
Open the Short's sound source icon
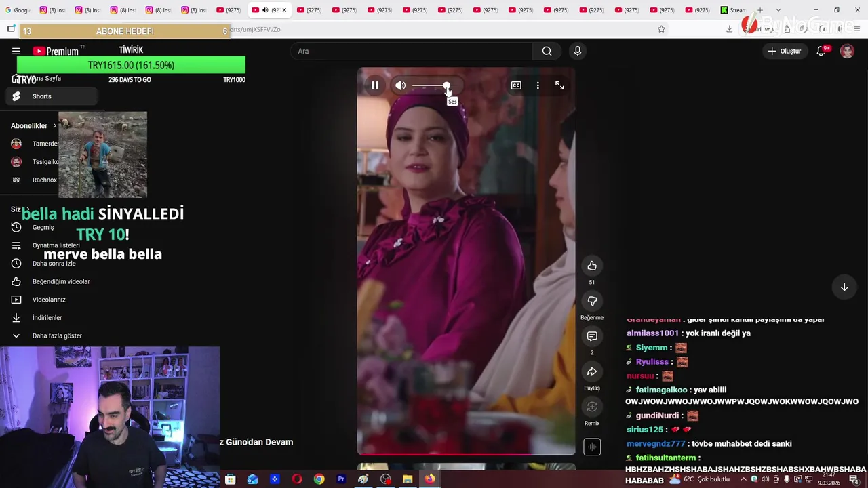(592, 447)
